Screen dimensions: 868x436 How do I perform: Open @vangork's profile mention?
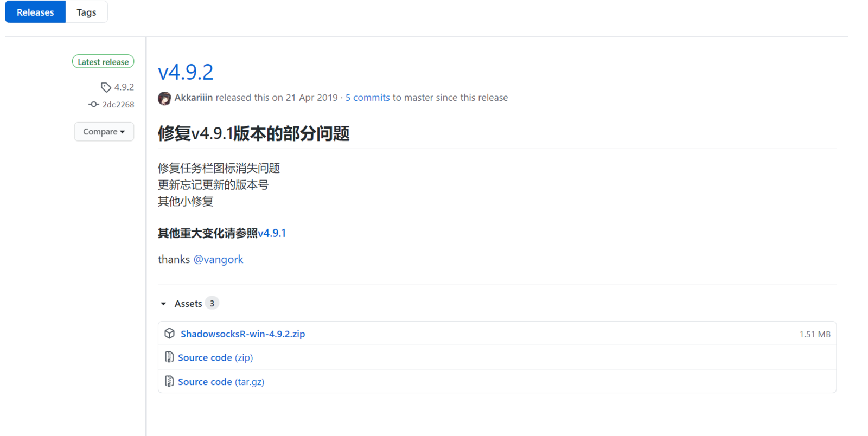click(218, 259)
